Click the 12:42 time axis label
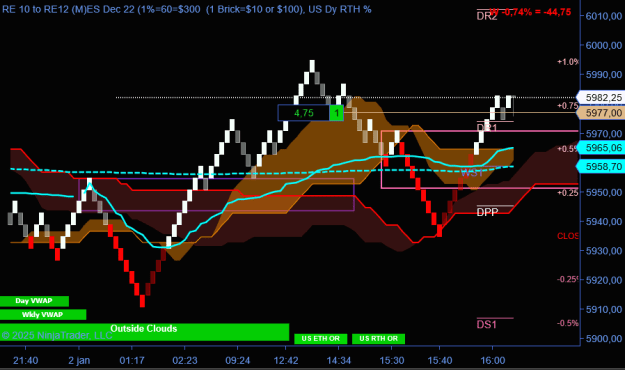 tap(286, 360)
